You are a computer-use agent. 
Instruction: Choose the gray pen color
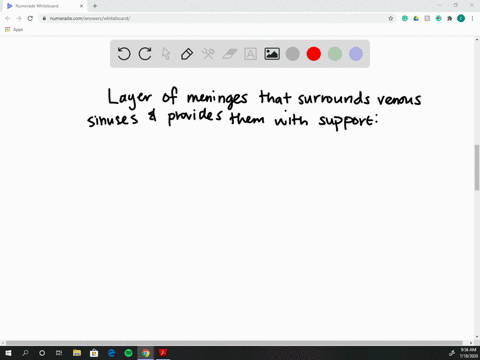click(293, 54)
